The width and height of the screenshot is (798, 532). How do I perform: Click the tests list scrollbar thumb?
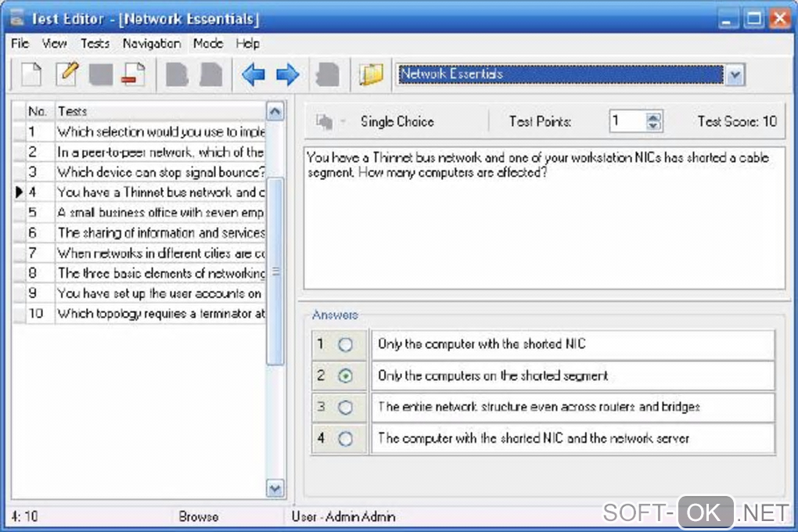[x=275, y=271]
